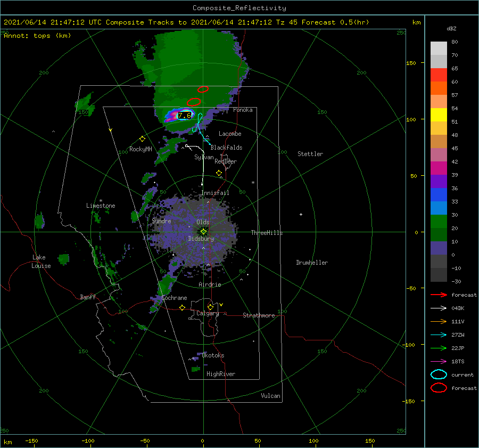Click the RedDeer city label
479x448 pixels.
[x=226, y=161]
